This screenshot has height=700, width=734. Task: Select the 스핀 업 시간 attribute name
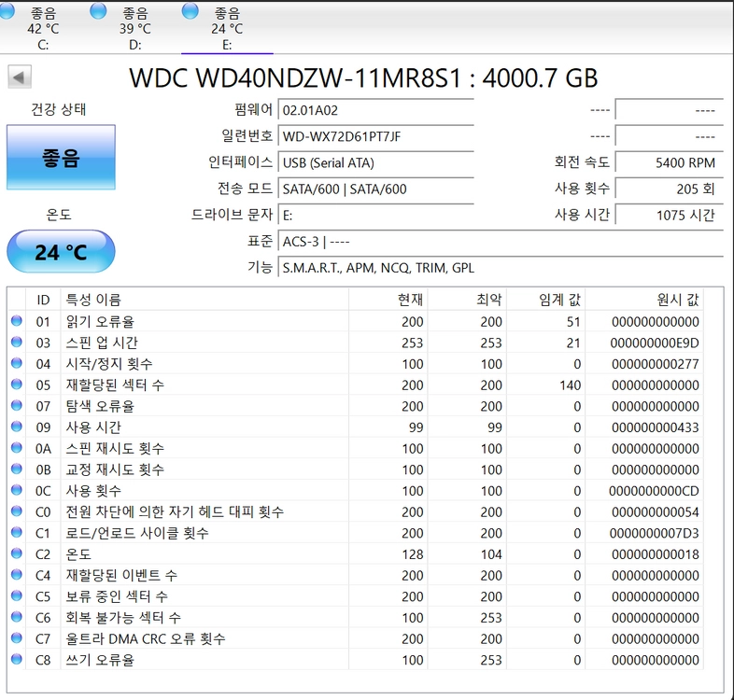click(x=102, y=343)
